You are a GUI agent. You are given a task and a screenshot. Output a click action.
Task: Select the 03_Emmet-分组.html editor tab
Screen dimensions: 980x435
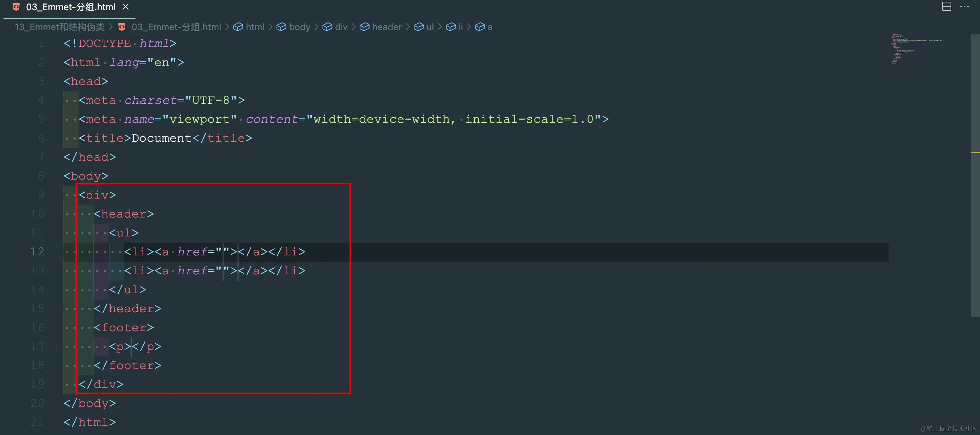click(71, 7)
